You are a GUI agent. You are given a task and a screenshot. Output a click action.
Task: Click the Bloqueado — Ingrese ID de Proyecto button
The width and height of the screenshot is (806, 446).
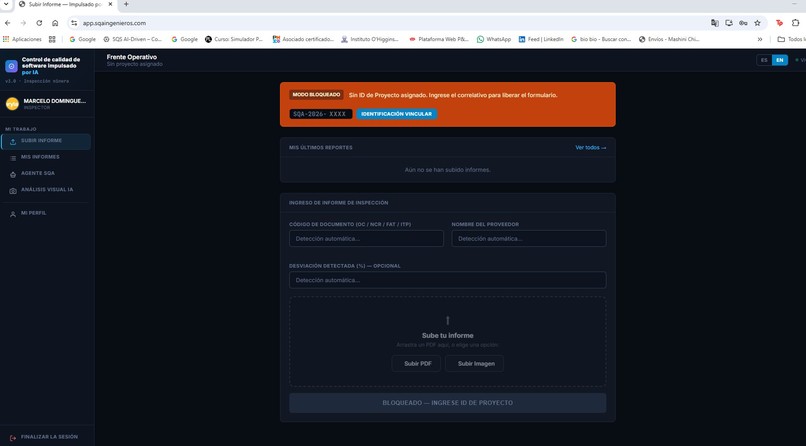click(x=447, y=403)
